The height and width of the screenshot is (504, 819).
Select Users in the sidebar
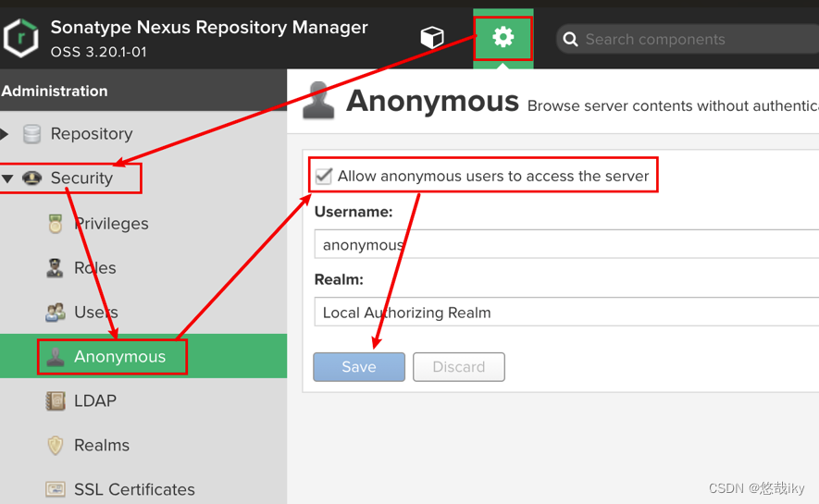point(96,312)
